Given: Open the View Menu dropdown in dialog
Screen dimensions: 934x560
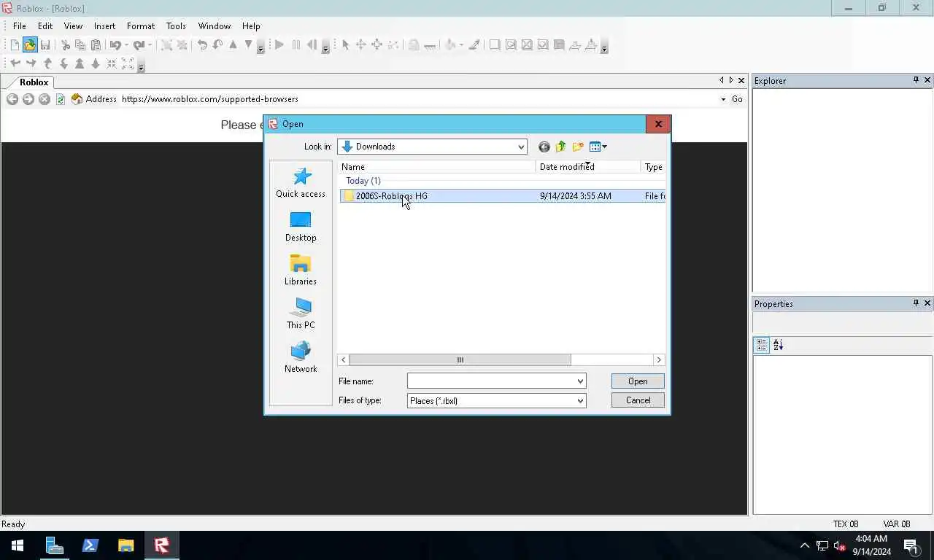Looking at the screenshot, I should 598,147.
